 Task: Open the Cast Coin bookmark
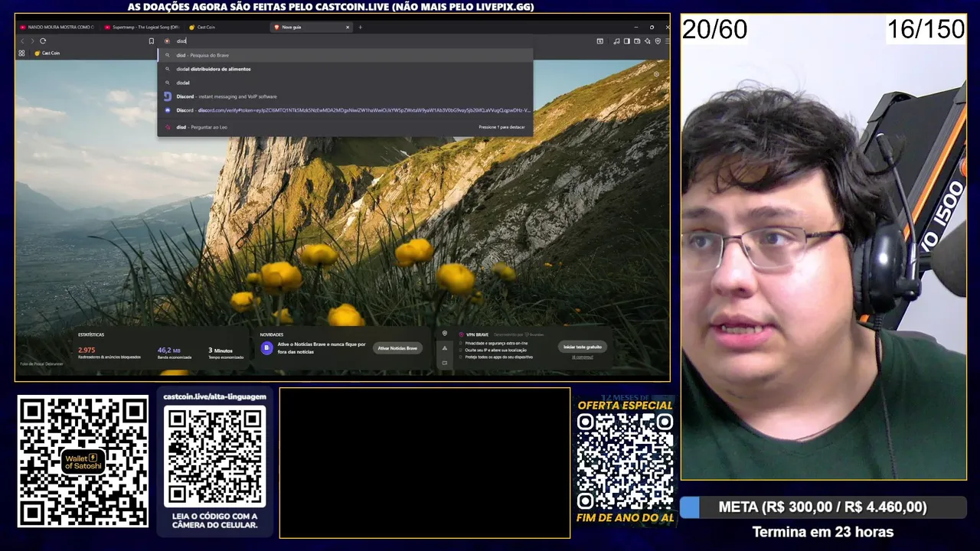coord(47,54)
